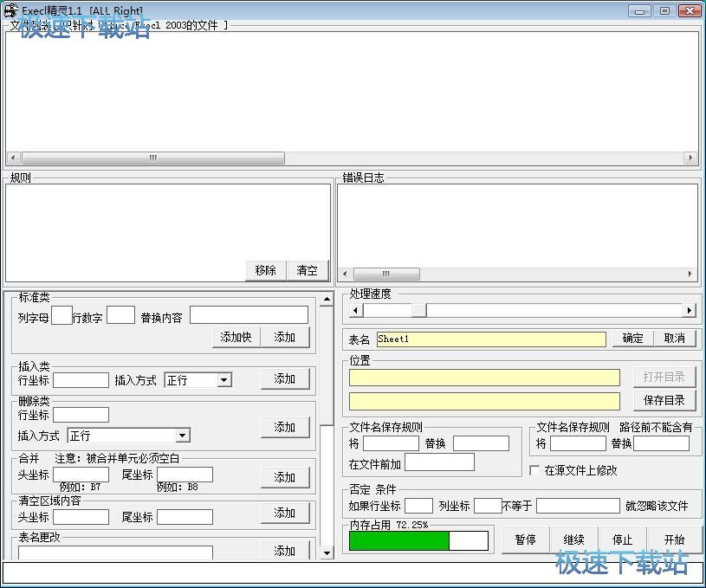Open delete-class 插入方式 dropdown

click(x=182, y=436)
